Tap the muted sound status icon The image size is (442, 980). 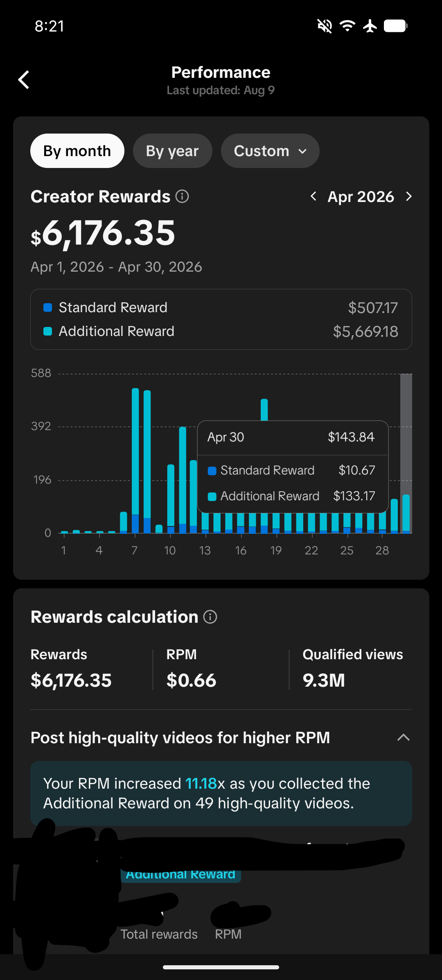pos(325,26)
